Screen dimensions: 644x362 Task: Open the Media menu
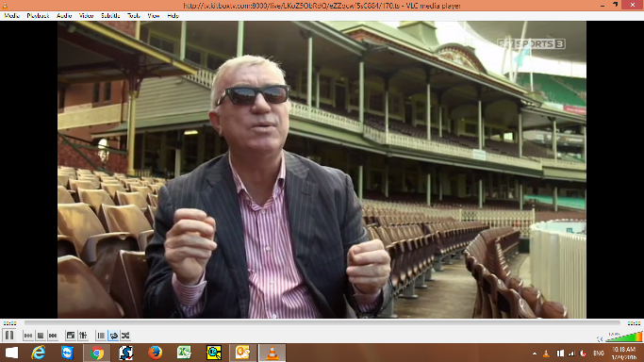click(11, 16)
